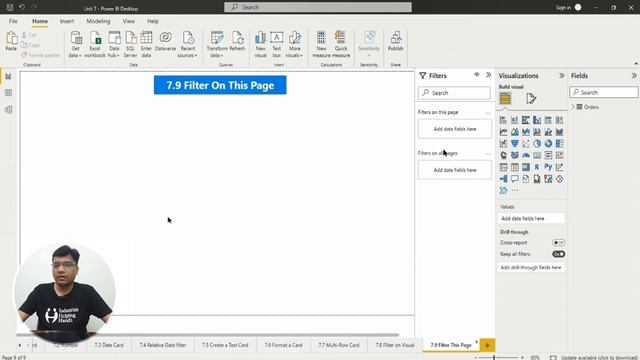Choose the Python visual
This screenshot has height=360, width=640.
click(548, 167)
